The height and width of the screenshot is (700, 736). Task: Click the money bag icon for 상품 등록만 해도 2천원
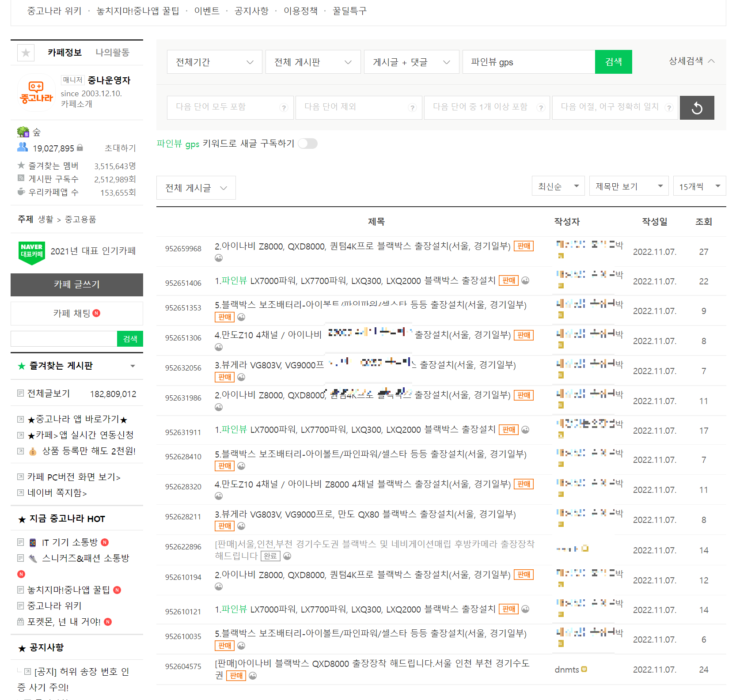tap(33, 451)
